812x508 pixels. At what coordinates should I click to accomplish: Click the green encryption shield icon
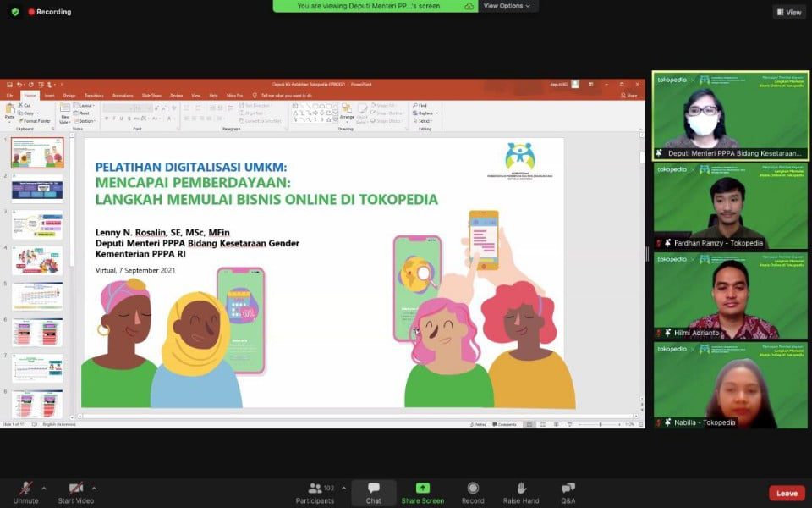pyautogui.click(x=14, y=12)
